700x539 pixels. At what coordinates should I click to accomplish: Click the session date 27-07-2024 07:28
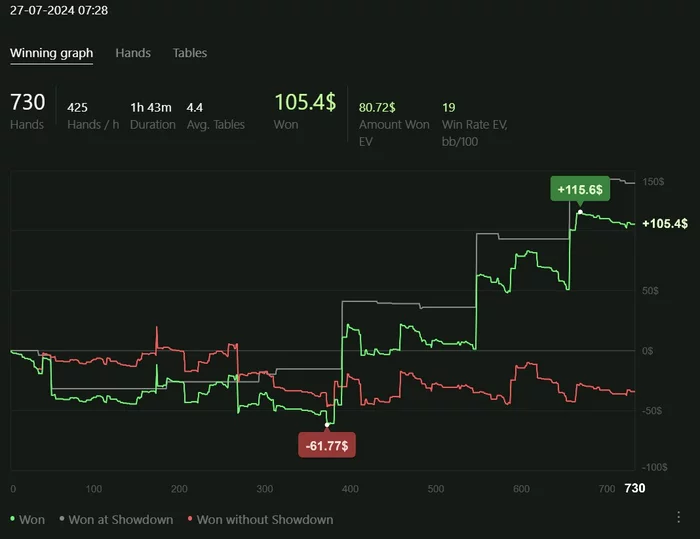point(59,10)
